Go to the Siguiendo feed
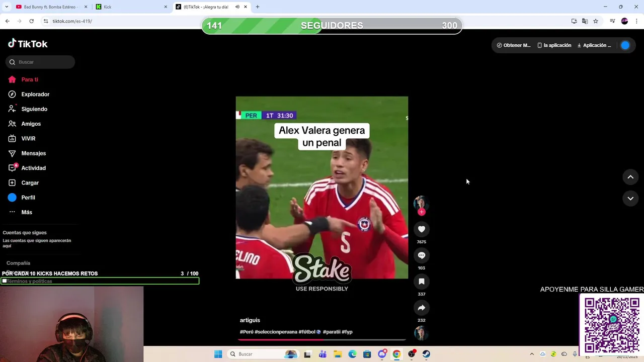Viewport: 644px width, 362px height. [28, 109]
